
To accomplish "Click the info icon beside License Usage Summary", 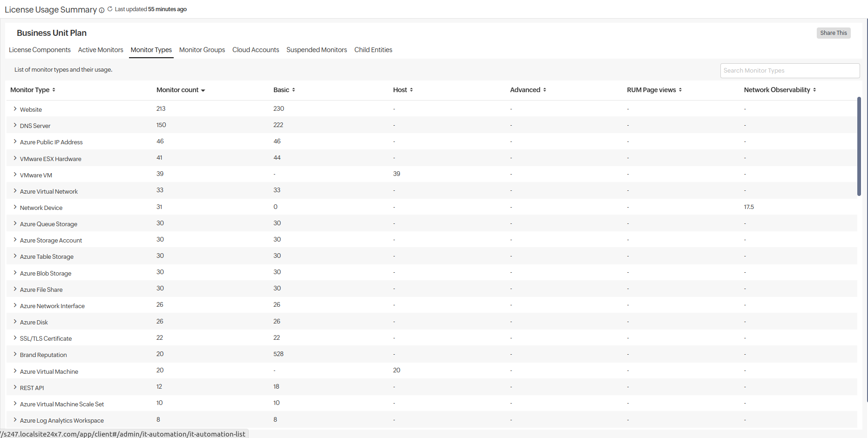I will click(x=102, y=10).
